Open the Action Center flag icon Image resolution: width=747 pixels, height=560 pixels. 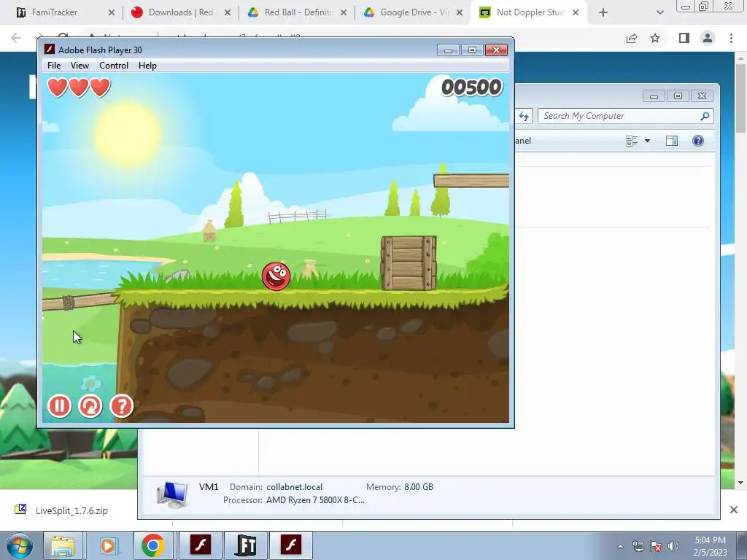pyautogui.click(x=656, y=546)
